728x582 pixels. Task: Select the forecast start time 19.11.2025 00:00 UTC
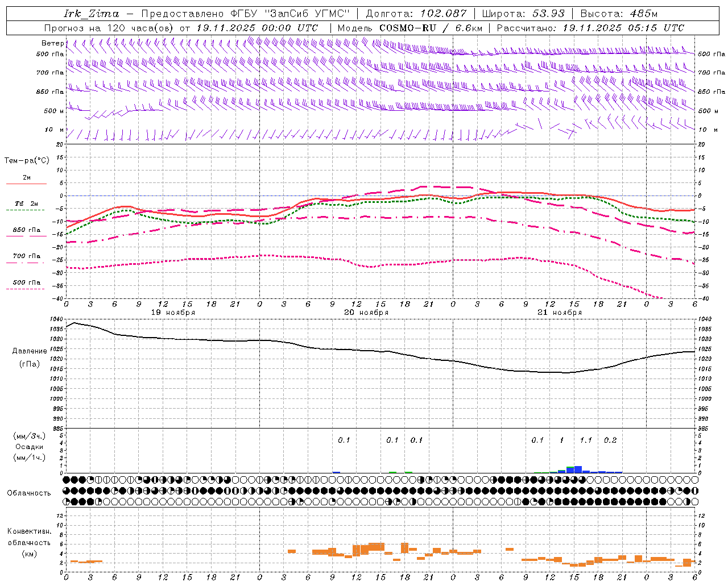point(257,28)
